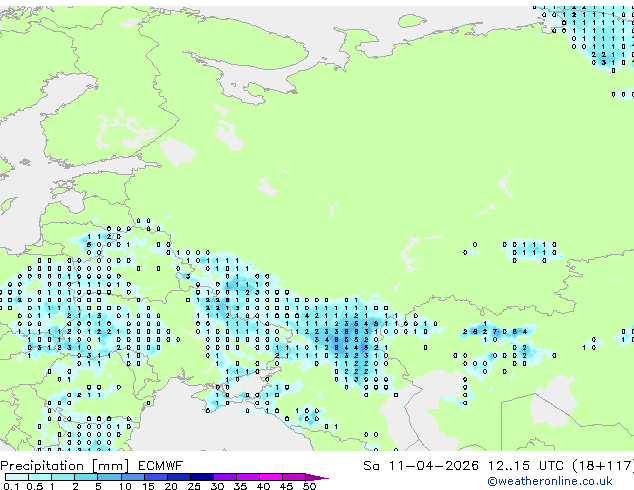Click the 2–5 mm legend color segment
This screenshot has width=634, height=490.
click(x=86, y=477)
